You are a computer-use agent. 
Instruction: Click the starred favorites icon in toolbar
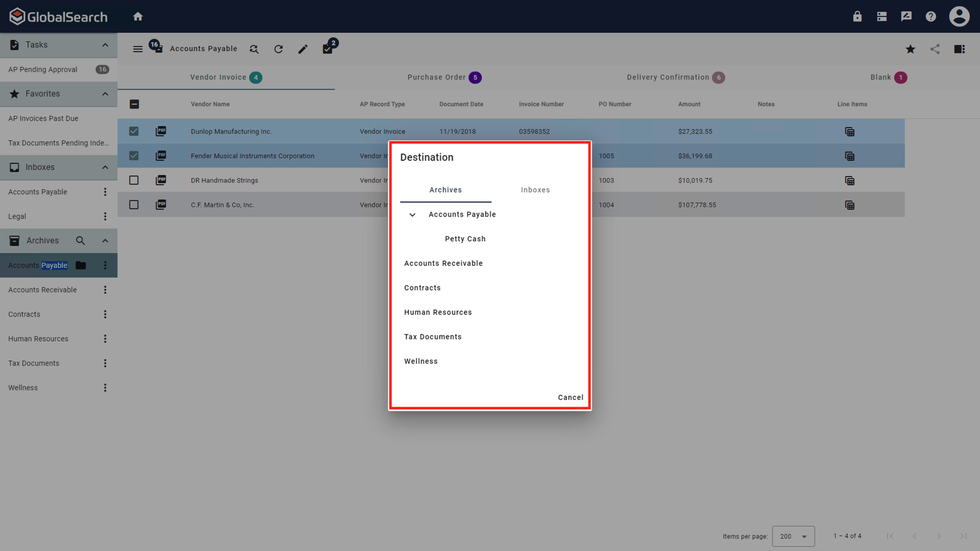(x=910, y=49)
